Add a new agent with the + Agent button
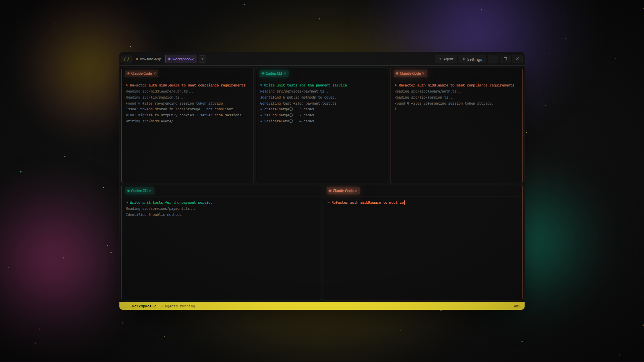Image resolution: width=644 pixels, height=362 pixels. [x=446, y=59]
